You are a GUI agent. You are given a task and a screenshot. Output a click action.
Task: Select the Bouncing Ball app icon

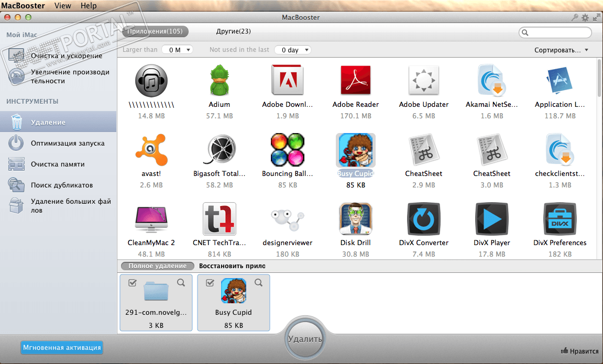[x=287, y=149]
